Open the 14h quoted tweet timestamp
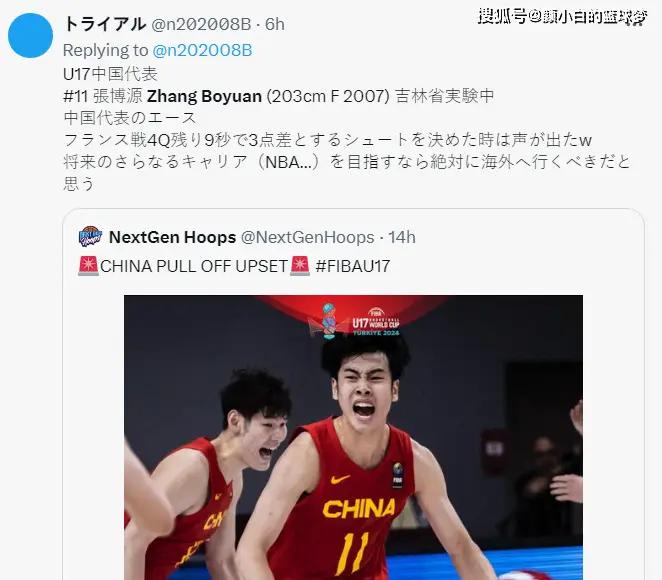 402,237
